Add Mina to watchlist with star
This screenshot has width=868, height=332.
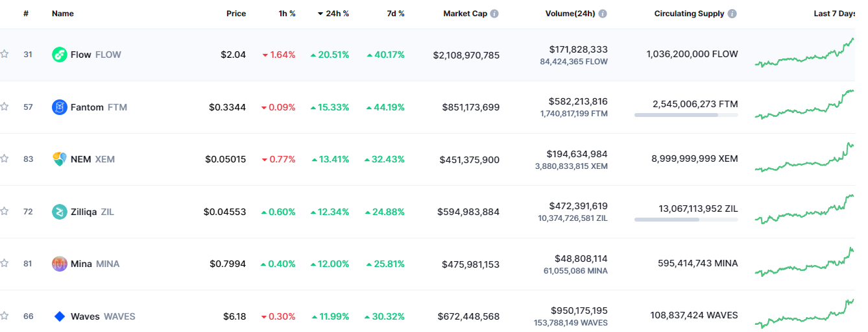[x=4, y=263]
